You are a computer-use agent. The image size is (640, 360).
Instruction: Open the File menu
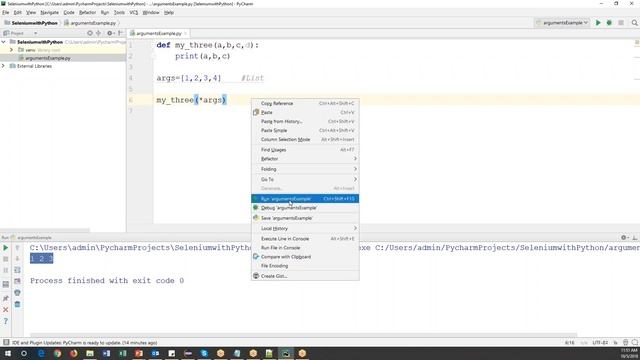[6, 13]
